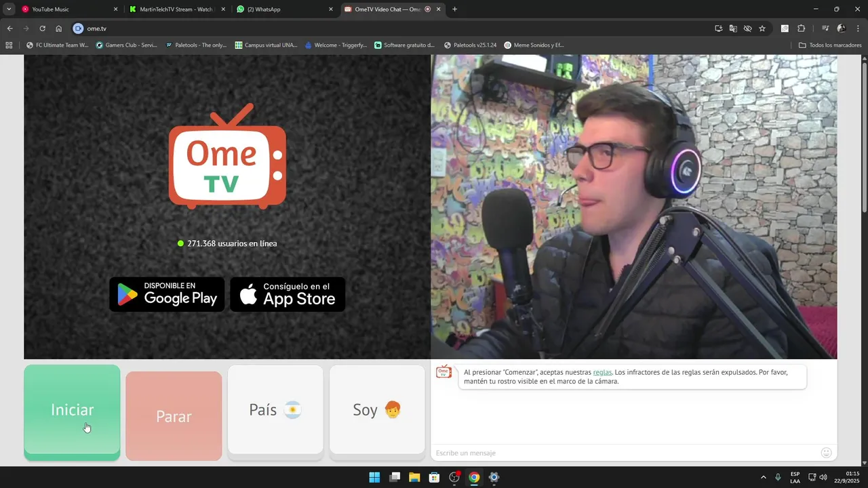Open the Windows Start menu
Screen dimensions: 868x488
[374, 477]
